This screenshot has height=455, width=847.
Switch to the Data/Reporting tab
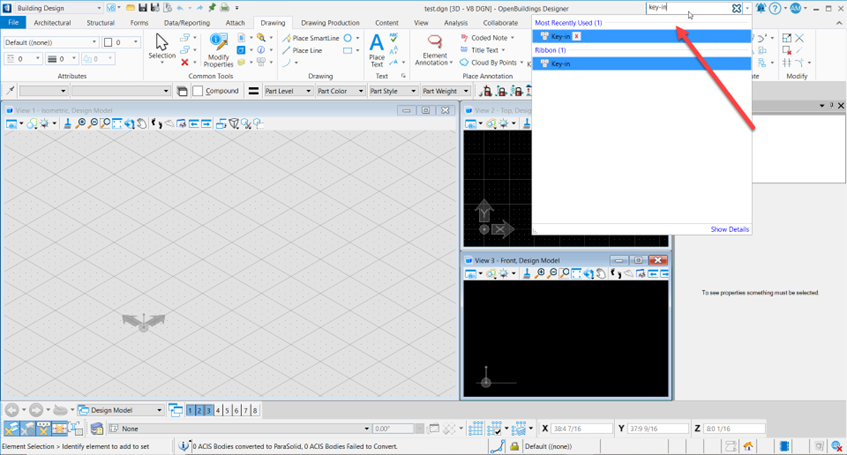187,23
